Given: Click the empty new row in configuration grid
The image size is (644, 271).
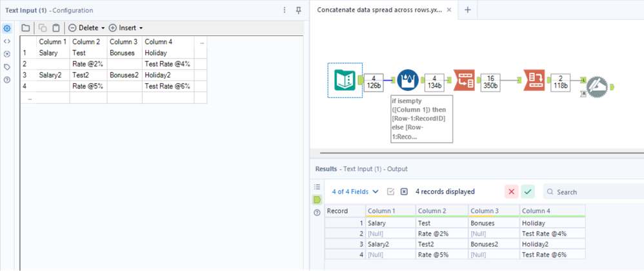Looking at the screenshot, I should pos(114,97).
